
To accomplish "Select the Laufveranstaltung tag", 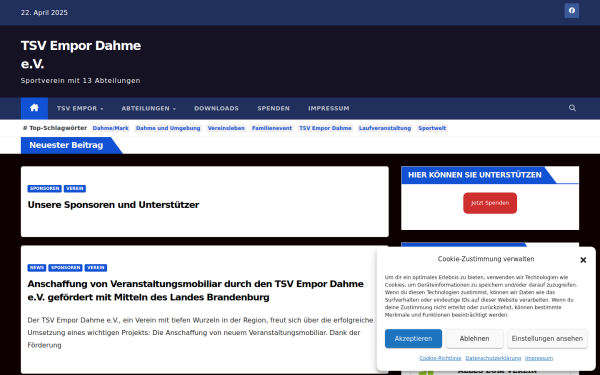I will pyautogui.click(x=385, y=128).
